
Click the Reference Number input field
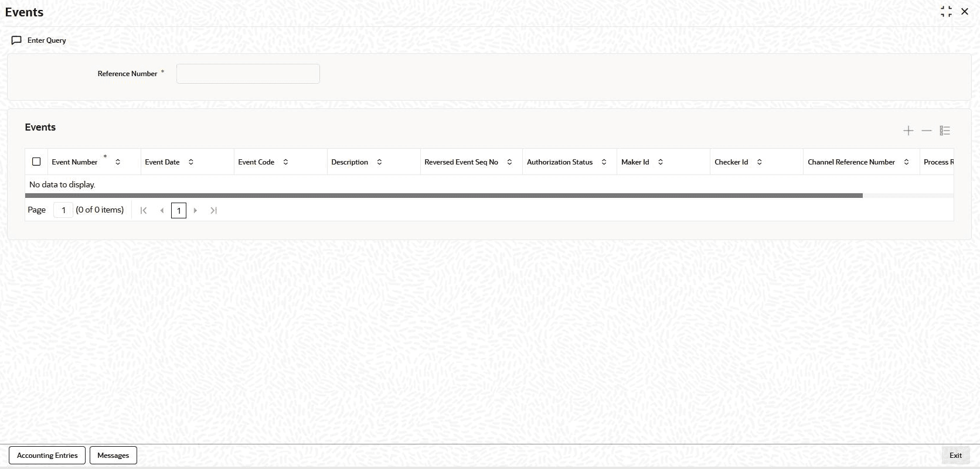(x=248, y=74)
